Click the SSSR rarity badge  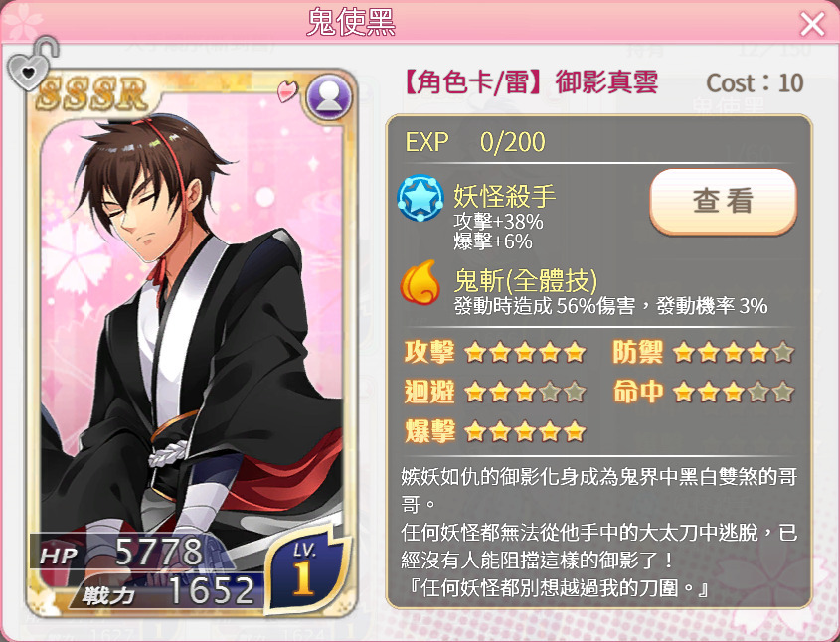pos(93,92)
